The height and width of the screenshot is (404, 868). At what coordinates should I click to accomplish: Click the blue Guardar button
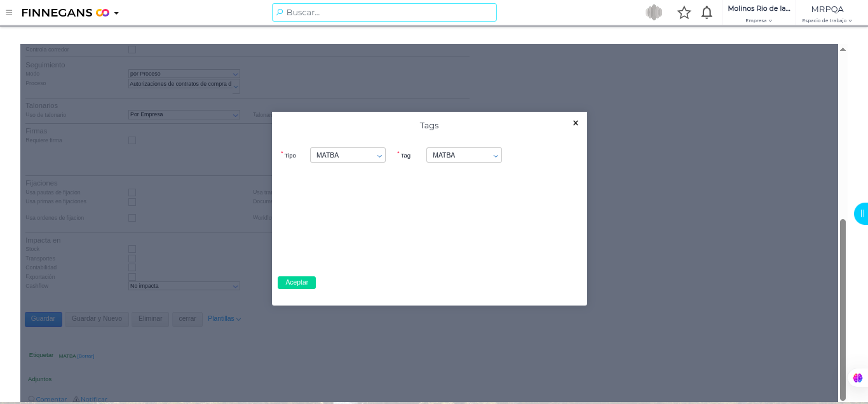click(43, 319)
